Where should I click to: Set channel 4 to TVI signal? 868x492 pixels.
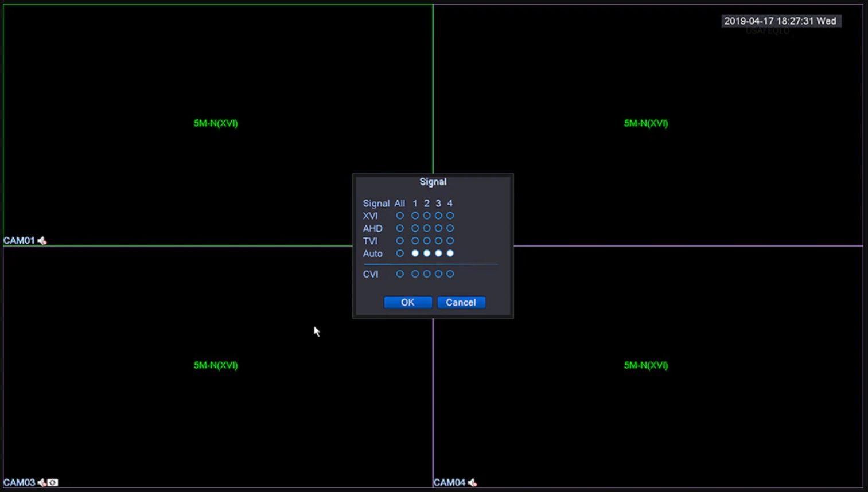pos(450,241)
